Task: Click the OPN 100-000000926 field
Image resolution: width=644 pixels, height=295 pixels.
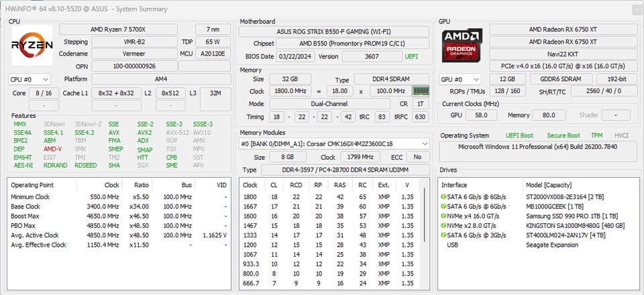Action: [134, 66]
